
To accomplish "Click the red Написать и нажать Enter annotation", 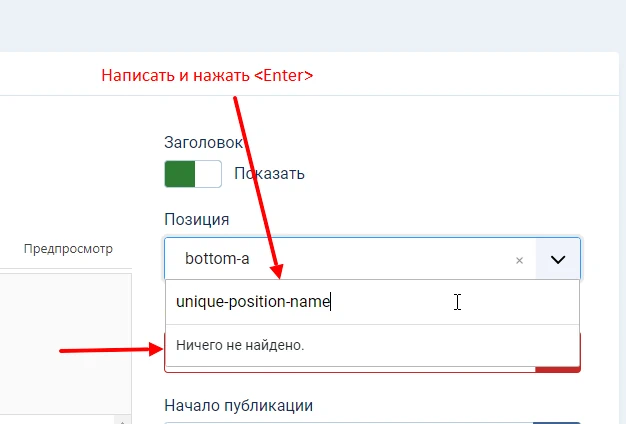I will click(208, 75).
